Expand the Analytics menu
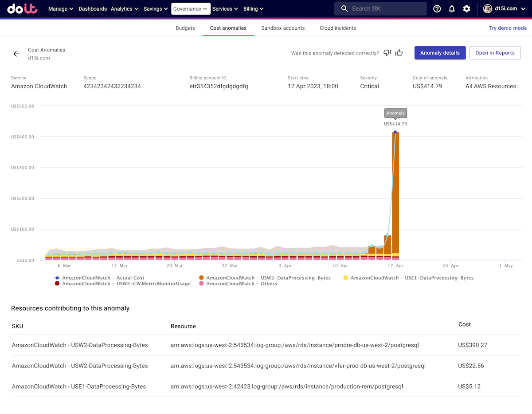Image resolution: width=532 pixels, height=414 pixels. (x=125, y=9)
